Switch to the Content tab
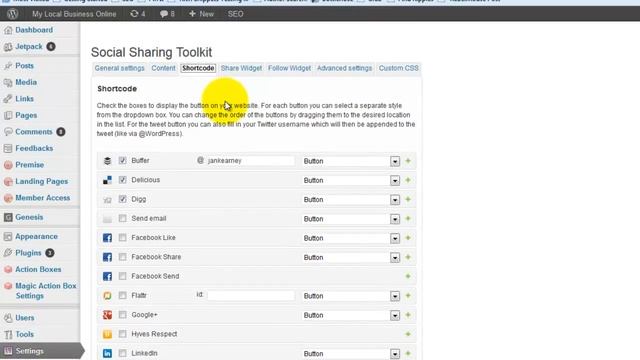640x360 pixels. [163, 68]
